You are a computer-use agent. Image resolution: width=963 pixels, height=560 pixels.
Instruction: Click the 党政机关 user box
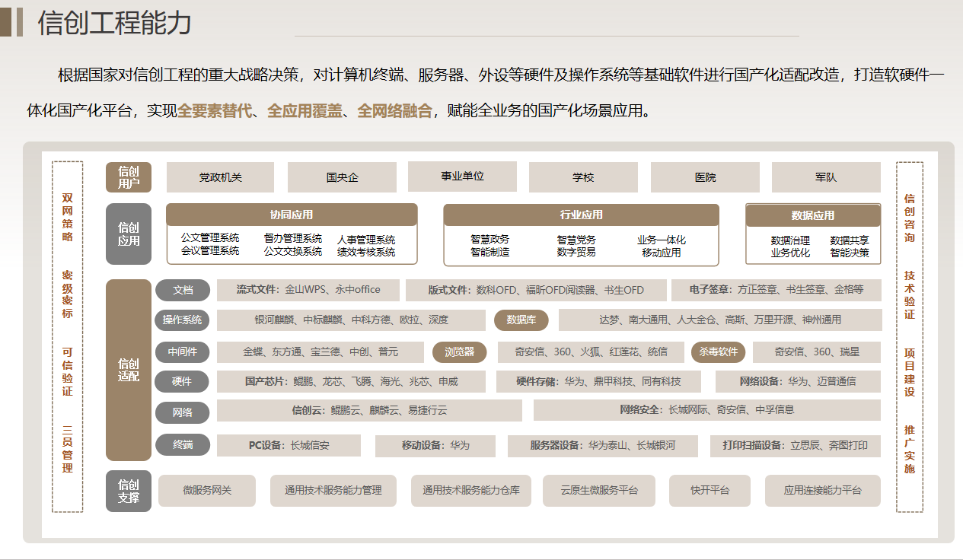(x=221, y=177)
